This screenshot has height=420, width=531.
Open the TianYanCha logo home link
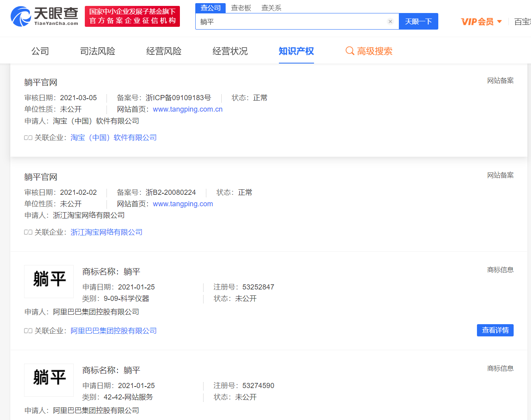click(44, 16)
